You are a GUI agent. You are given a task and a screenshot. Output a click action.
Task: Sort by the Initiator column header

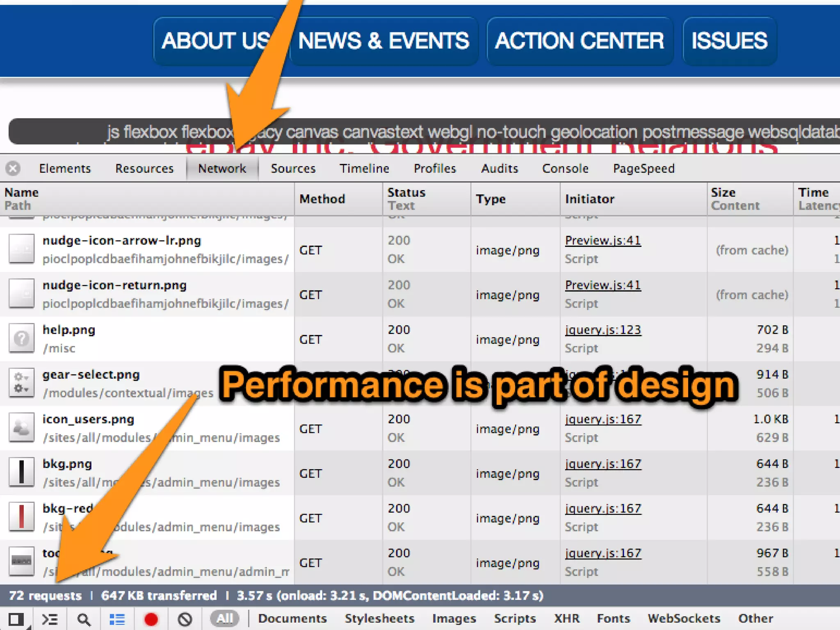click(x=633, y=199)
